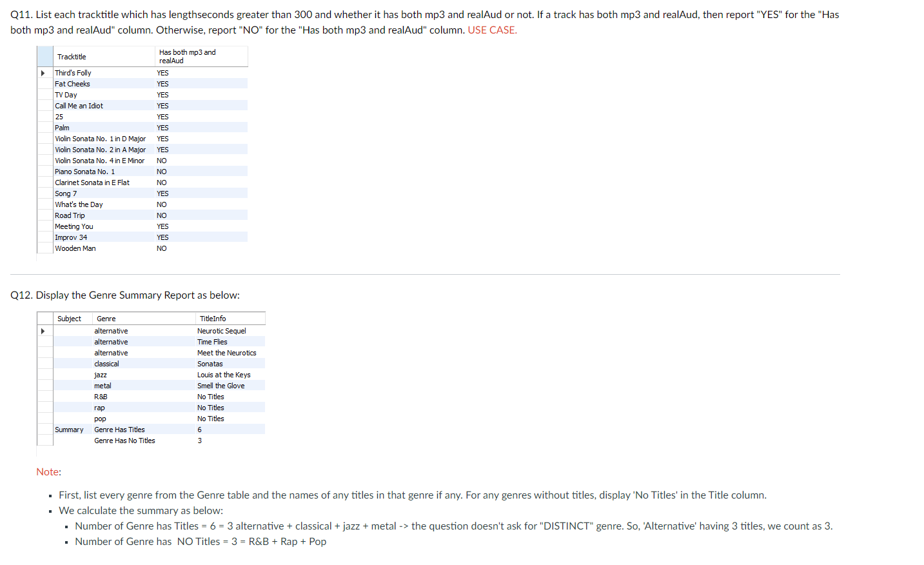This screenshot has height=565, width=924.
Task: Select the NO value beside Piano Sonata No. 1
Action: 161,172
